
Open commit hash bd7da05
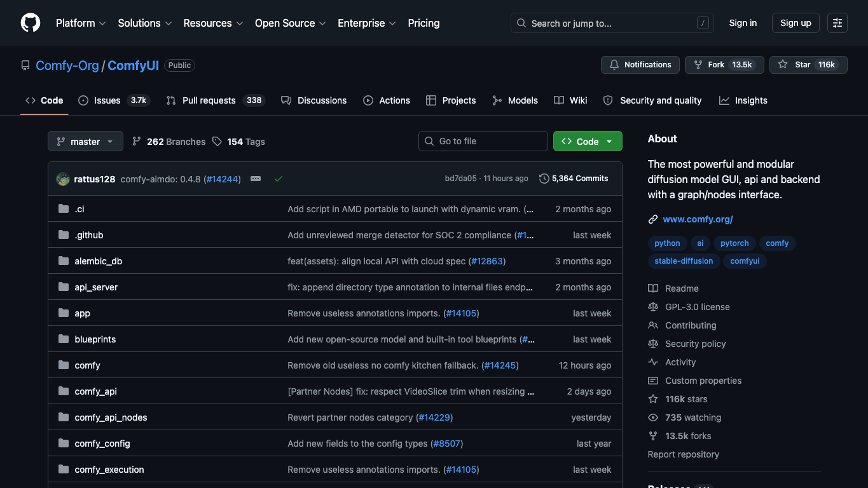pyautogui.click(x=460, y=179)
